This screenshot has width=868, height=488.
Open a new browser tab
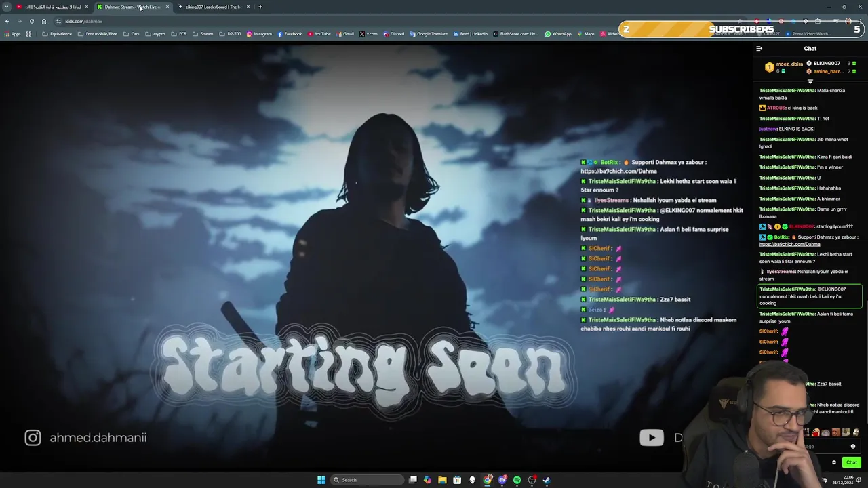[260, 7]
